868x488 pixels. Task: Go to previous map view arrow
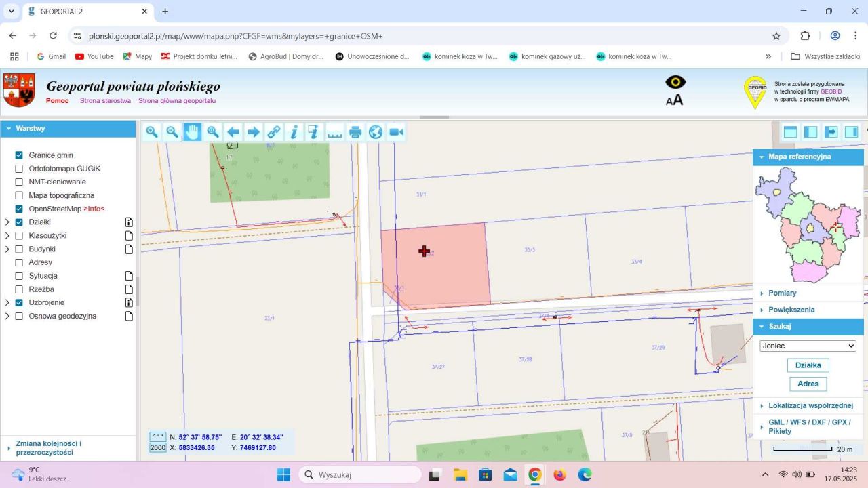pos(233,132)
